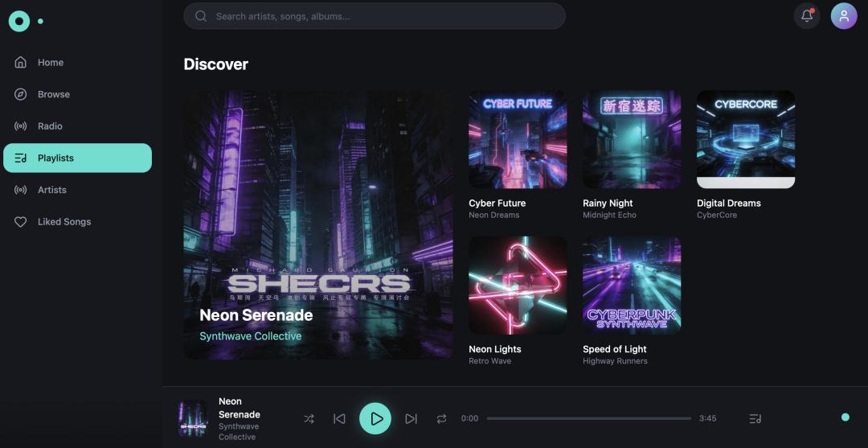Seek along the track progress bar
Viewport: 868px width, 448px height.
[589, 419]
